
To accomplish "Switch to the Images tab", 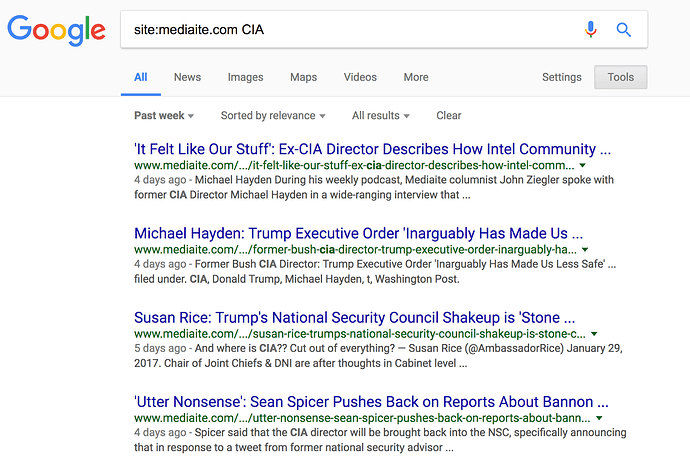I will coord(245,77).
